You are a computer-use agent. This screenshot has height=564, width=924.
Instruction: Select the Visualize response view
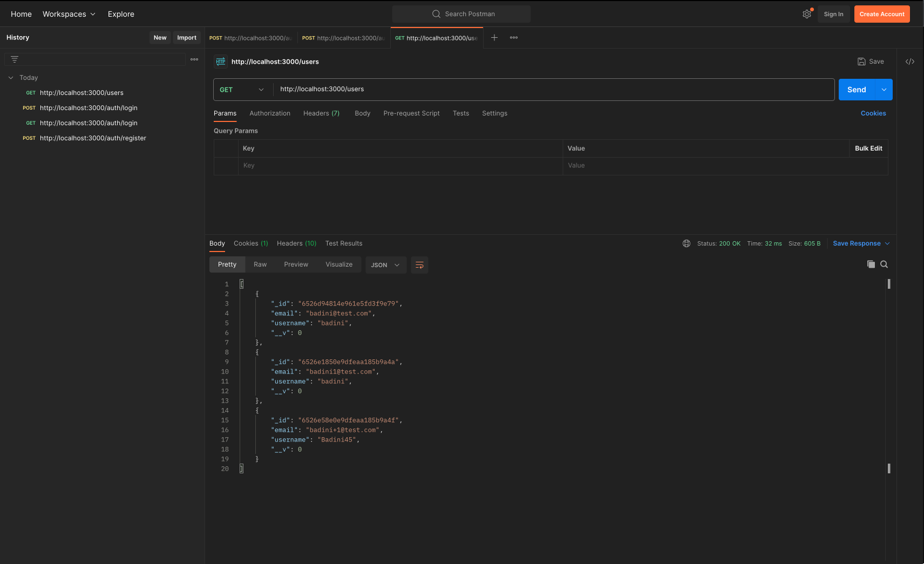[x=339, y=264]
